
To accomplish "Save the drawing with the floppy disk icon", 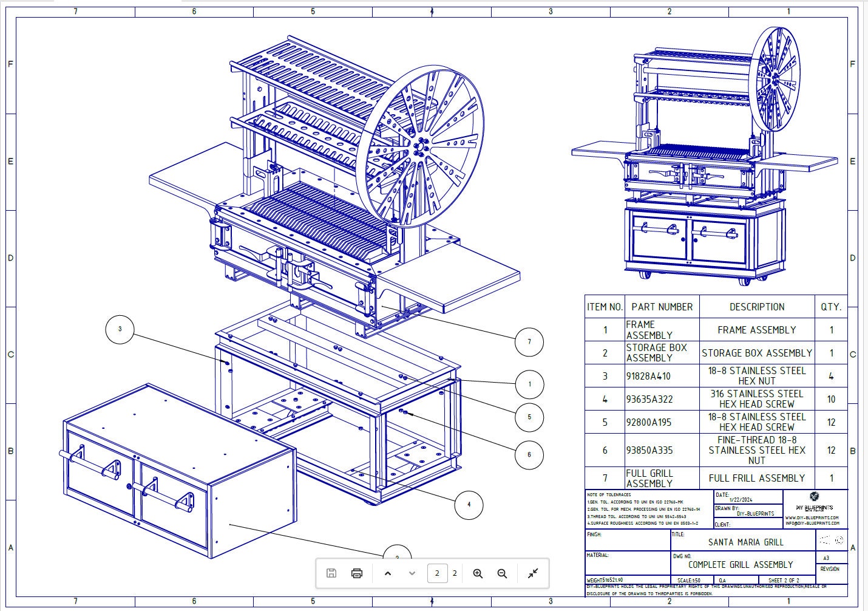I will click(331, 572).
